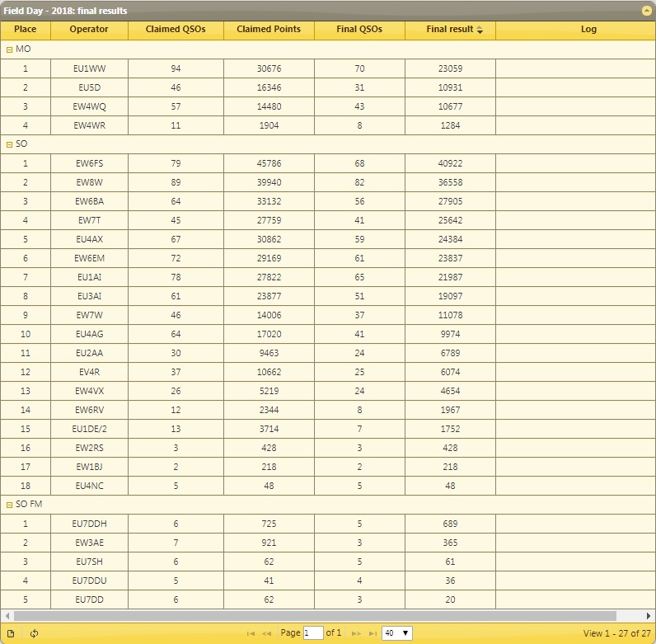This screenshot has width=656, height=644.
Task: Go to first page pager icon
Action: tap(251, 633)
